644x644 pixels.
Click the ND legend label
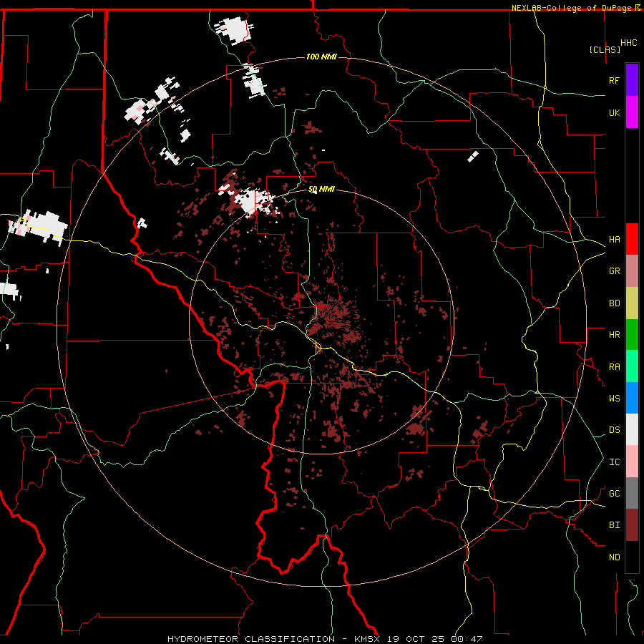614,557
